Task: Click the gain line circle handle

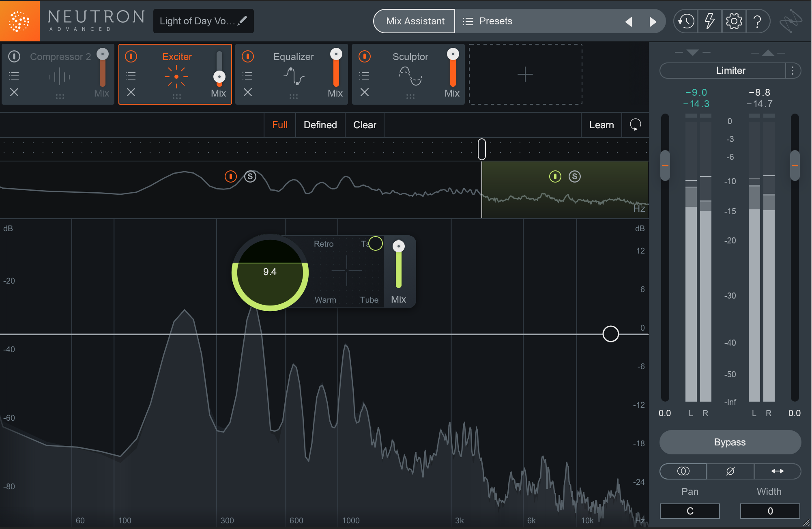Action: point(610,334)
